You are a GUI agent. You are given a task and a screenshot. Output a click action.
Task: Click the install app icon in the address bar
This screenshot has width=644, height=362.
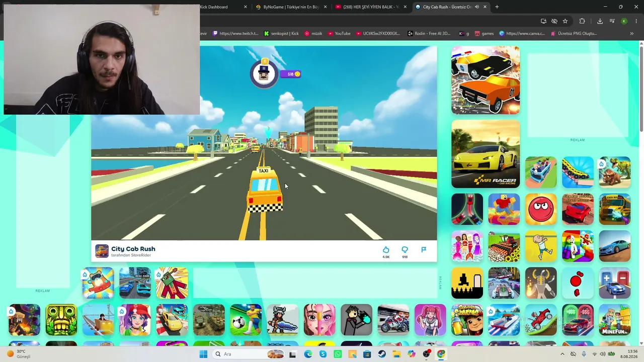point(543,21)
